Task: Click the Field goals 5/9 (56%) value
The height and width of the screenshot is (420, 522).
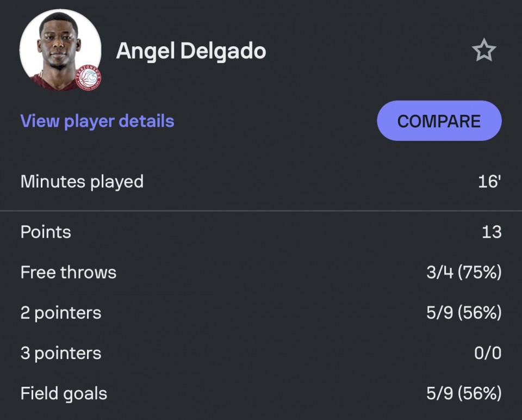Action: pyautogui.click(x=464, y=393)
